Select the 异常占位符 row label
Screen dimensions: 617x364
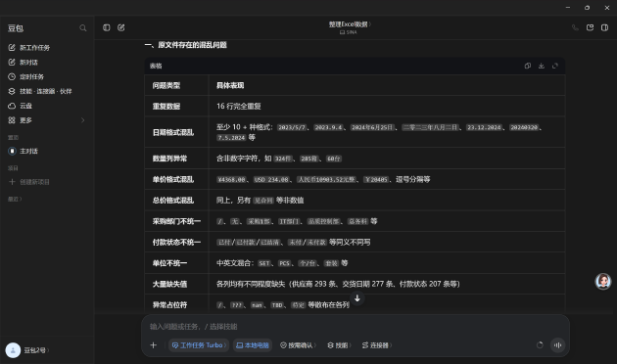coord(169,304)
